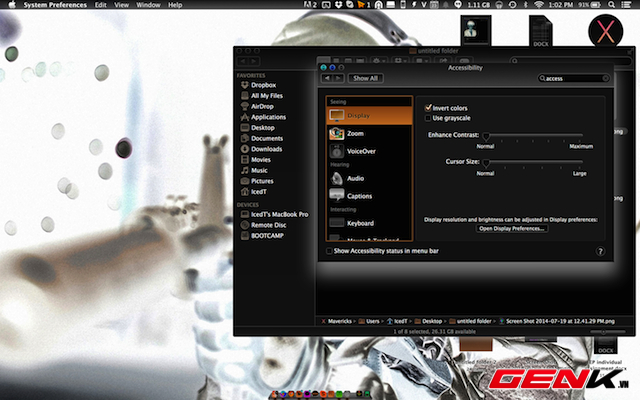Viewport: 640px width, 400px height.
Task: Open Documents in the Finder sidebar
Action: coord(262,138)
